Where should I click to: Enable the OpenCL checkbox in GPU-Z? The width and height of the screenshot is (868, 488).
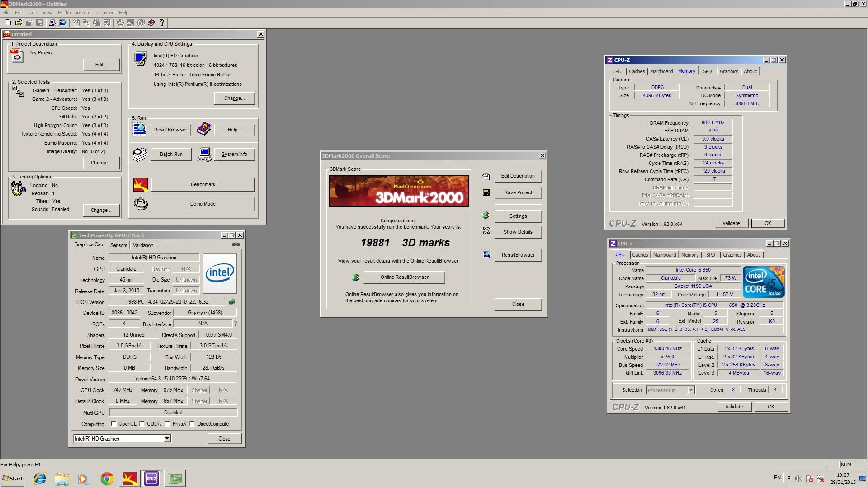click(x=113, y=424)
